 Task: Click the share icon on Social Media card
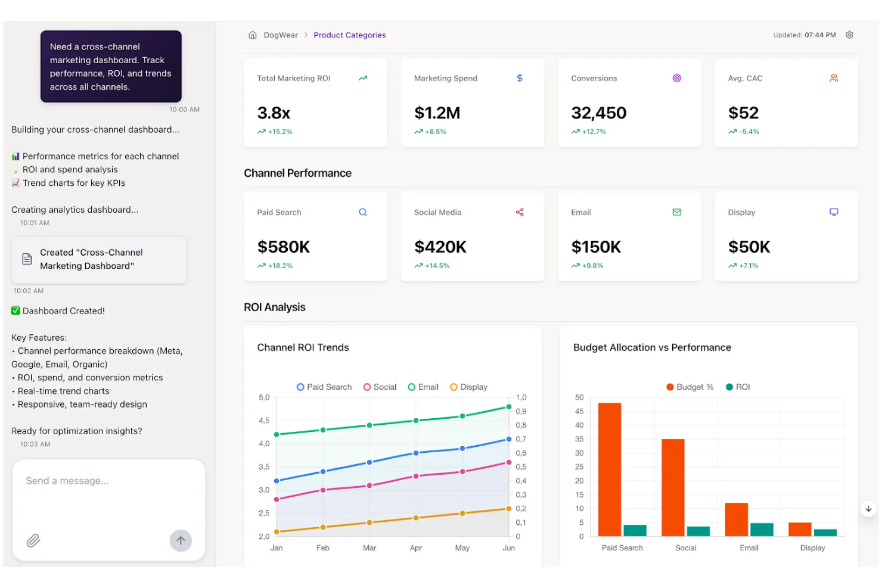click(x=520, y=212)
